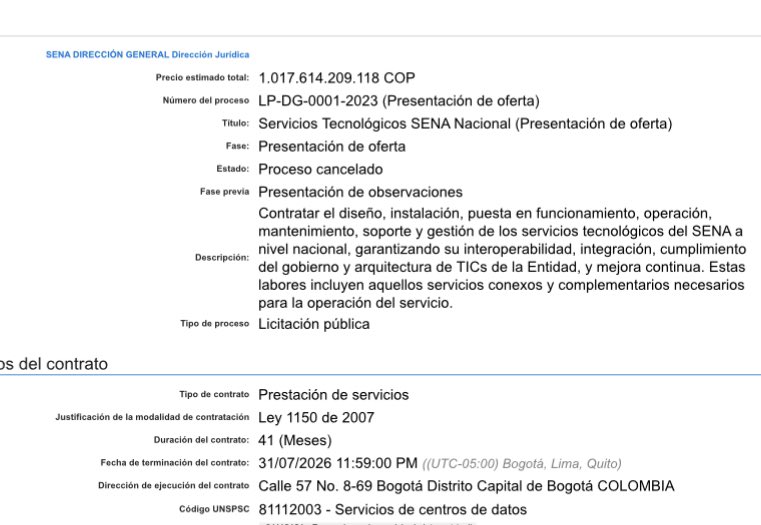Click the status text Proceso cancelado
The width and height of the screenshot is (761, 525).
pyautogui.click(x=320, y=169)
